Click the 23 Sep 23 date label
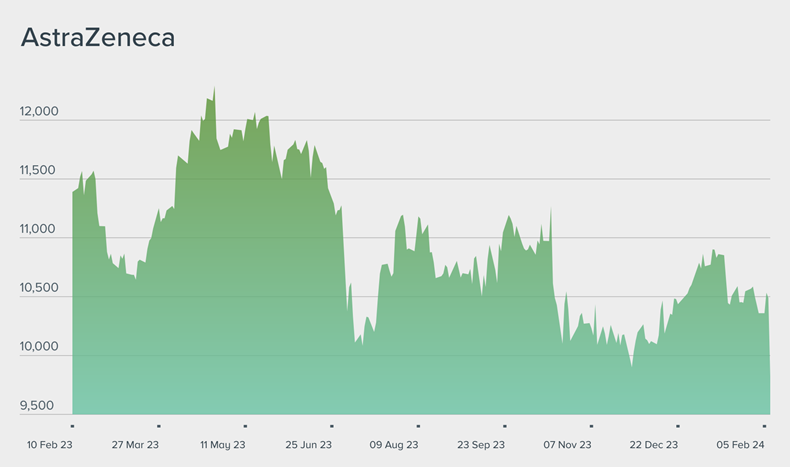The width and height of the screenshot is (790, 467). point(481,445)
